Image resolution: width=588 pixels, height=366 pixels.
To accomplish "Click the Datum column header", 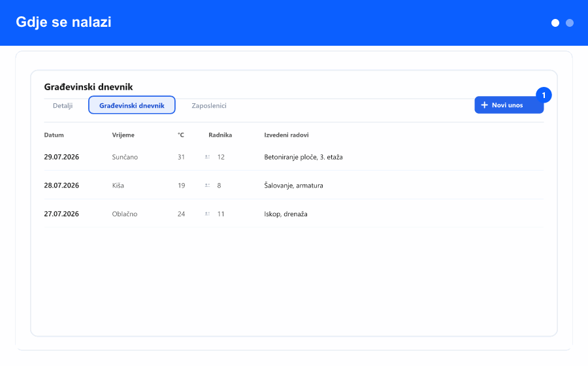I will 54,135.
